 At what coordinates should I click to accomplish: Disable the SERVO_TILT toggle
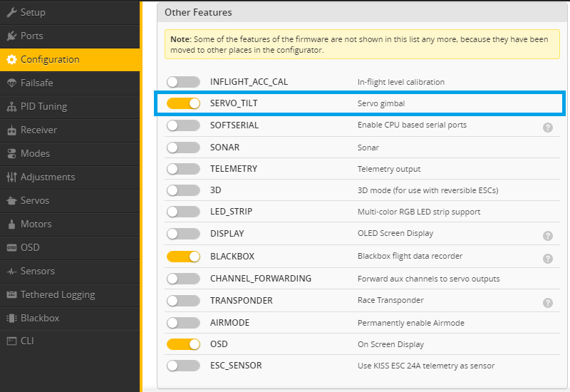183,103
